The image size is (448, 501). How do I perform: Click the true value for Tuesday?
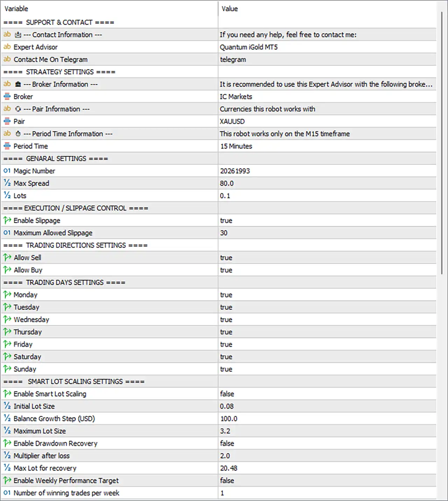tap(226, 307)
